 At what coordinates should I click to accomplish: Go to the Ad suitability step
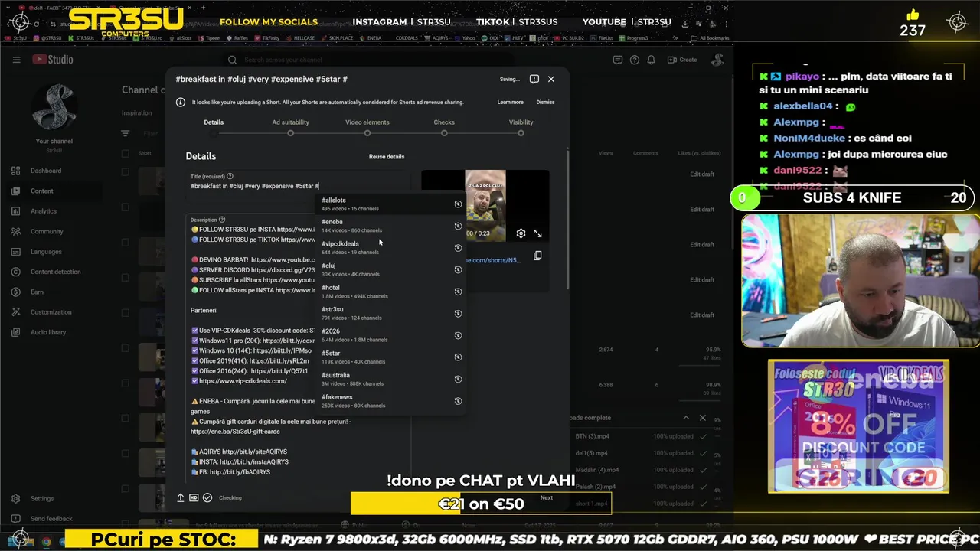(290, 126)
